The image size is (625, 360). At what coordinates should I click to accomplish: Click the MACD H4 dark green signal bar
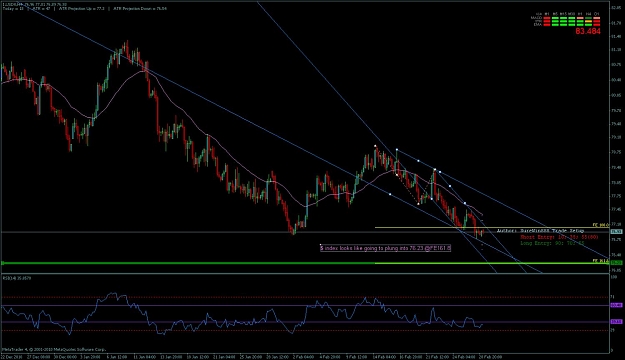tap(589, 18)
